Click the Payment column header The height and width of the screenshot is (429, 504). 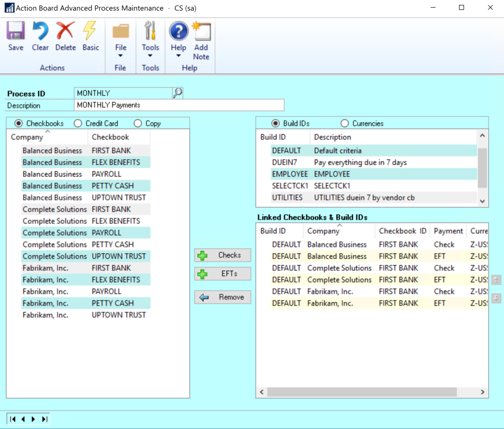[448, 231]
